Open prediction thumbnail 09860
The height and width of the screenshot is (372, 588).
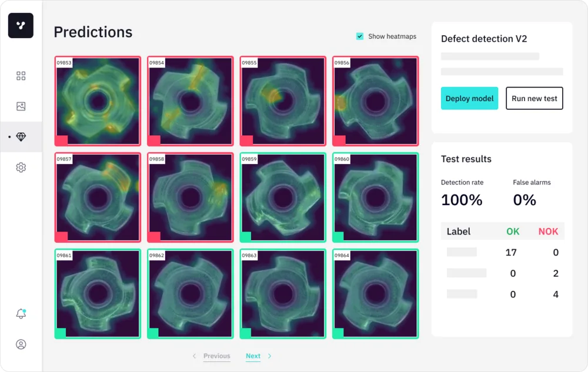point(376,197)
